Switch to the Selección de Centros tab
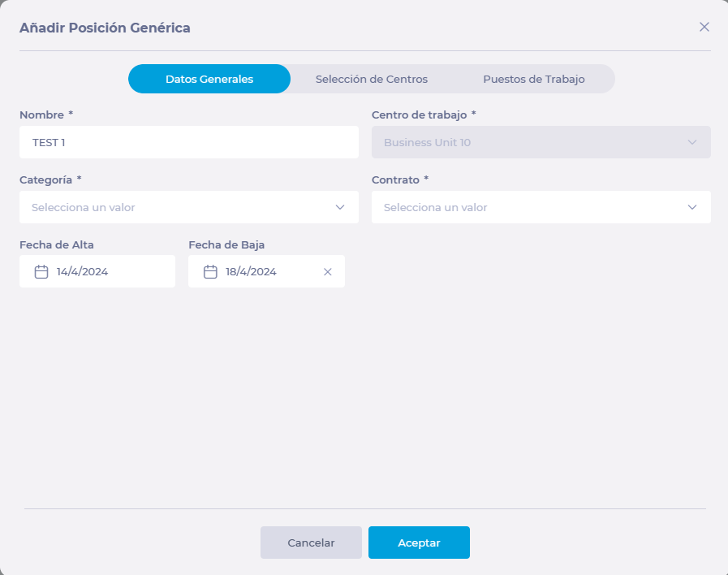The width and height of the screenshot is (728, 575). 372,80
